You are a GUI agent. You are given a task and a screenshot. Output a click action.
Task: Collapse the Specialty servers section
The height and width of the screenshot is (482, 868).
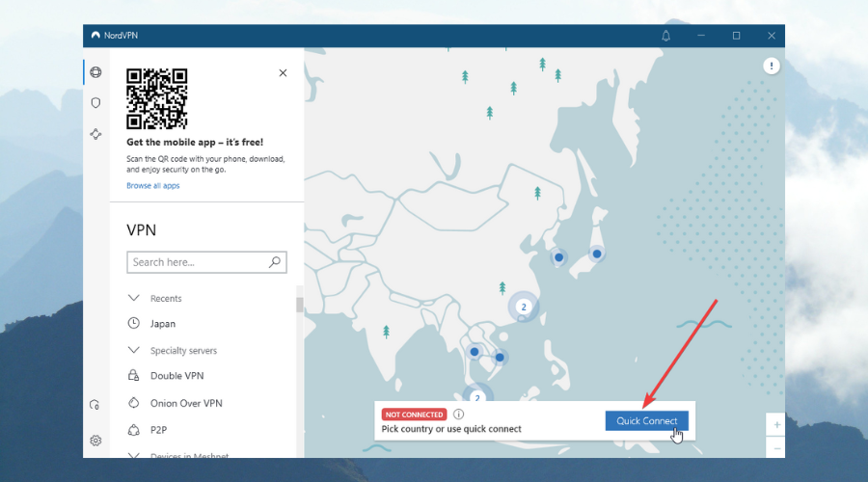133,351
